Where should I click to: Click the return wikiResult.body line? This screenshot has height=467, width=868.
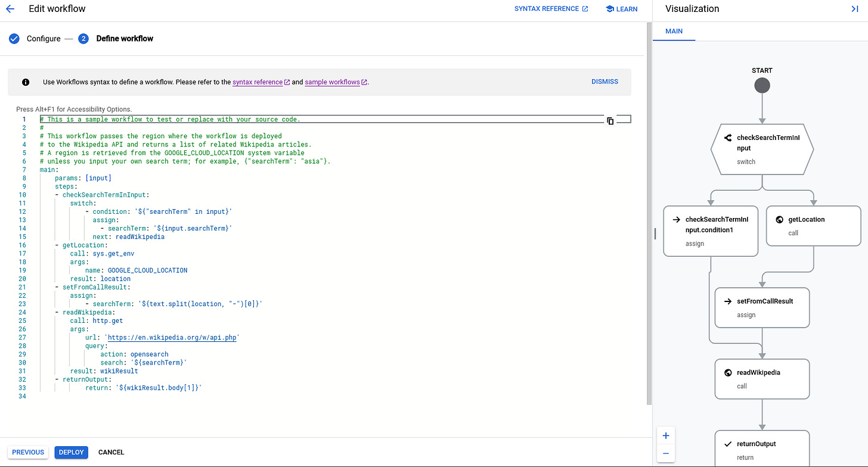coord(144,388)
